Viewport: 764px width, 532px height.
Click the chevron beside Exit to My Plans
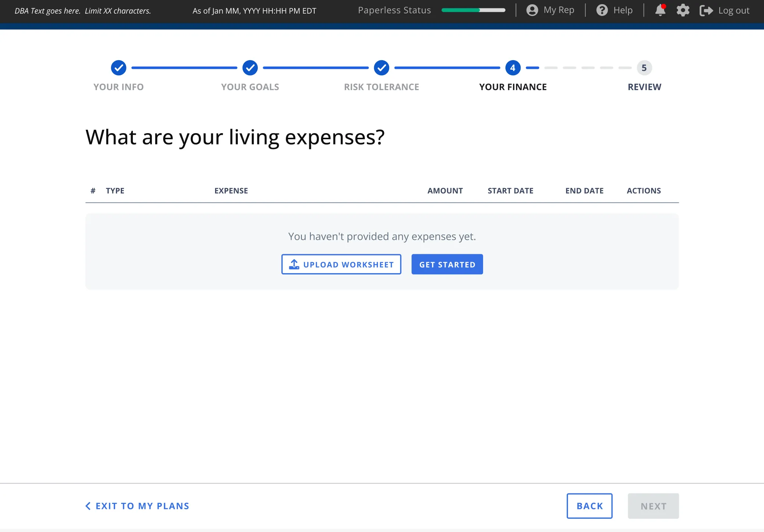pyautogui.click(x=88, y=506)
